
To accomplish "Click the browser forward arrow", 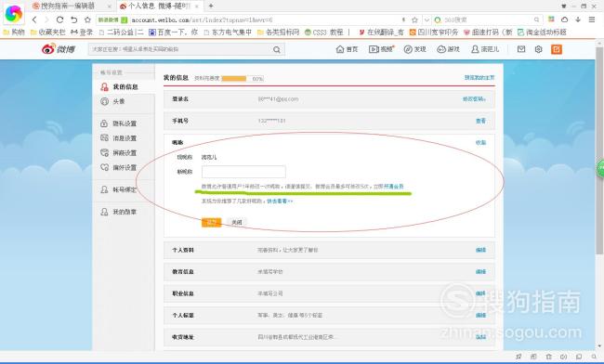I will pos(47,19).
